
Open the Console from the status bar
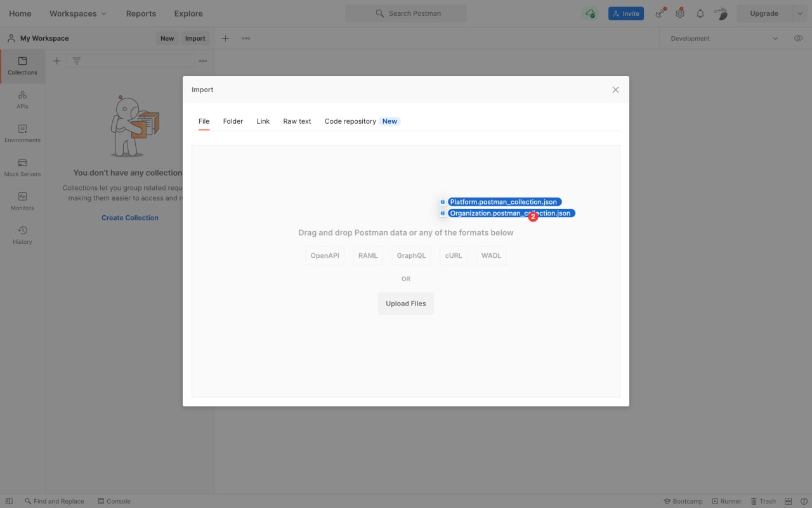tap(114, 501)
